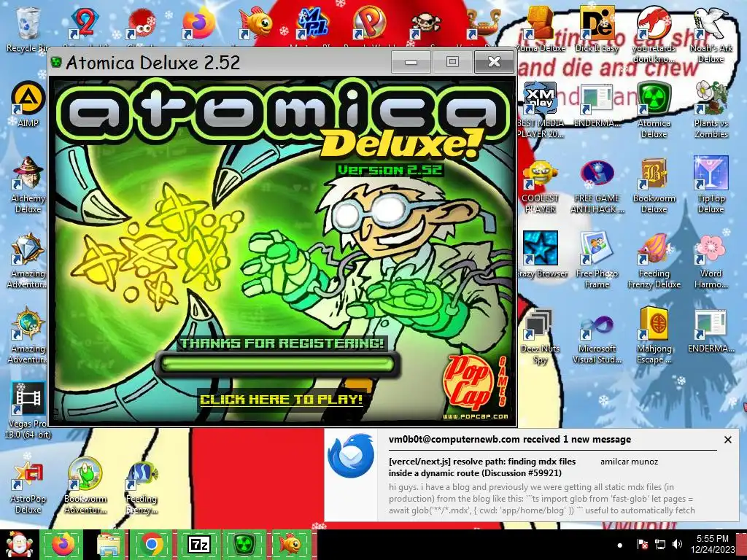Open the Action Center flag tray icon
The image size is (747, 560).
(642, 544)
